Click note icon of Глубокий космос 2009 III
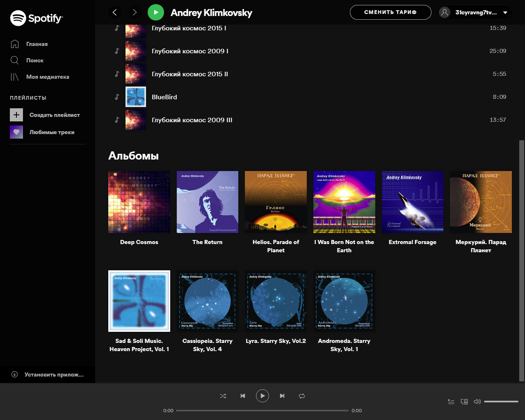This screenshot has height=420, width=525. click(117, 120)
